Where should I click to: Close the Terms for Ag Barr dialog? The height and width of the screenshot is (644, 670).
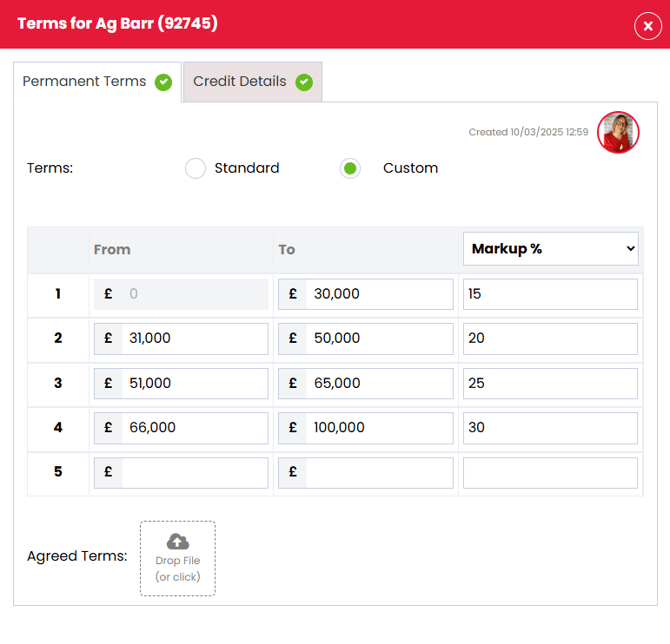tap(648, 26)
